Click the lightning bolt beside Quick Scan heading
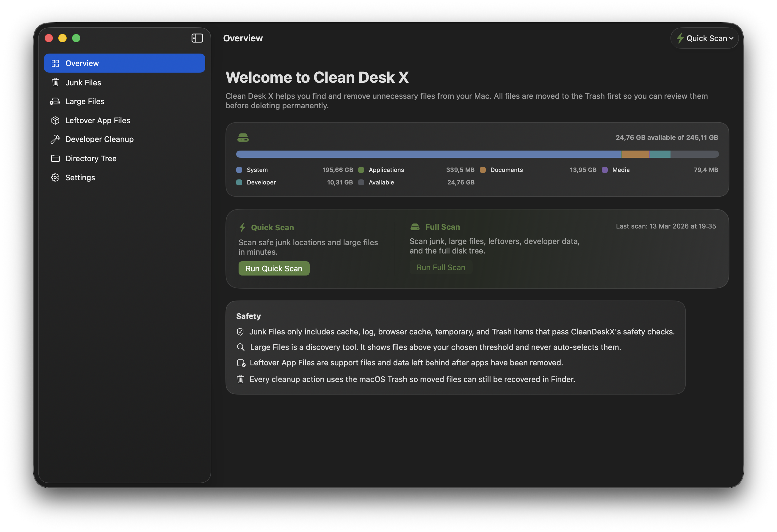Screen dimensions: 777x532 [242, 227]
